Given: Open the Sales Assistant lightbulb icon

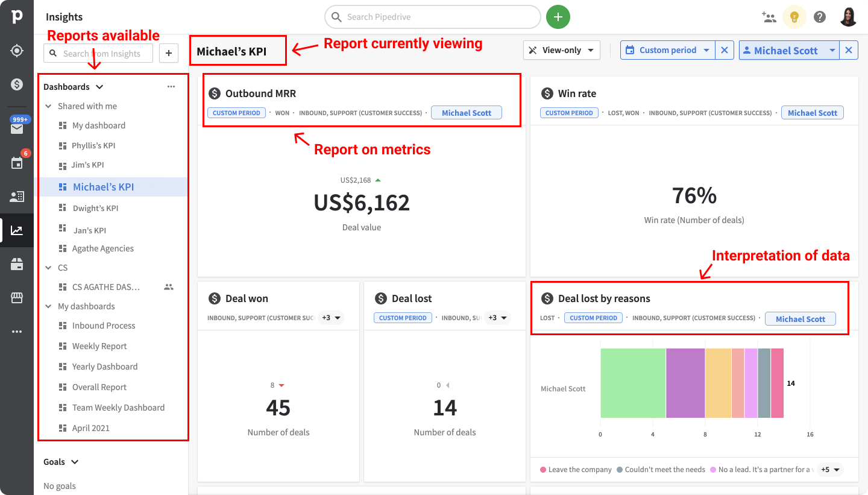Looking at the screenshot, I should tap(794, 17).
